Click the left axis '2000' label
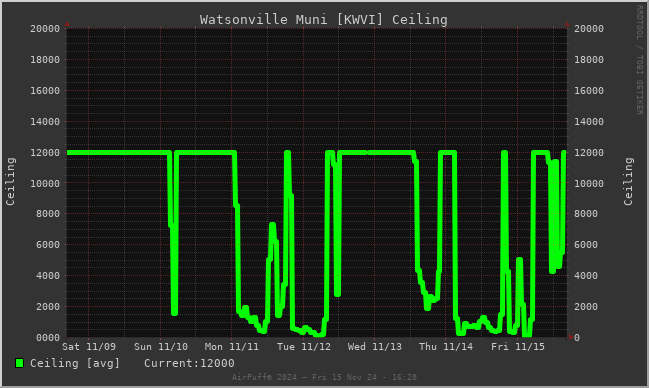This screenshot has height=388, width=649. (48, 307)
